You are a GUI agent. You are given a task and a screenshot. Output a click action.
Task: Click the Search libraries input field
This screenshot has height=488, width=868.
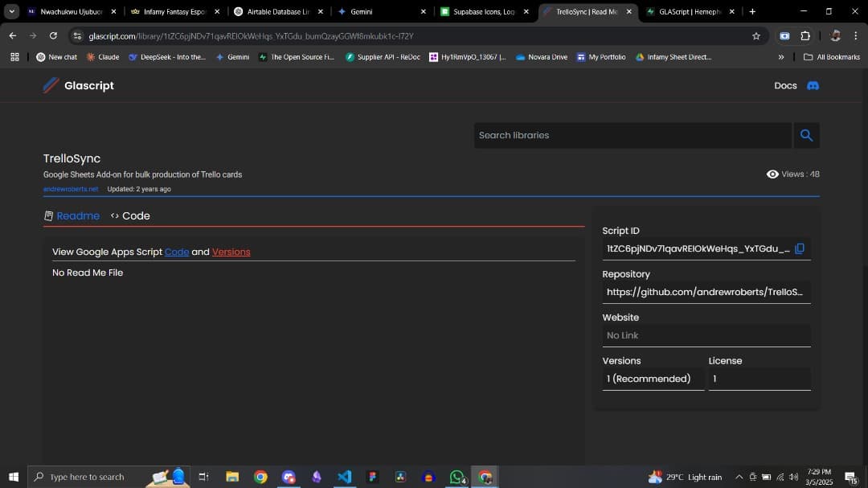[x=633, y=135]
